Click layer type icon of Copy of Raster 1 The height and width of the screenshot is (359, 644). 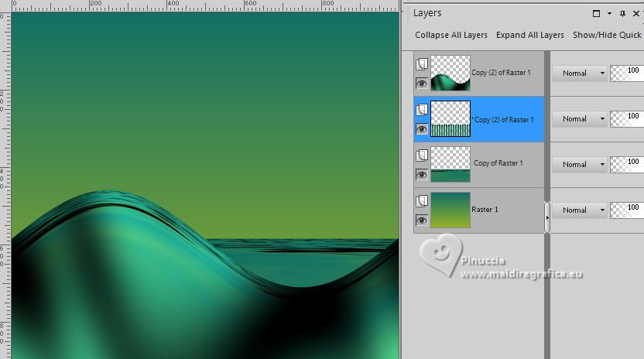(421, 156)
